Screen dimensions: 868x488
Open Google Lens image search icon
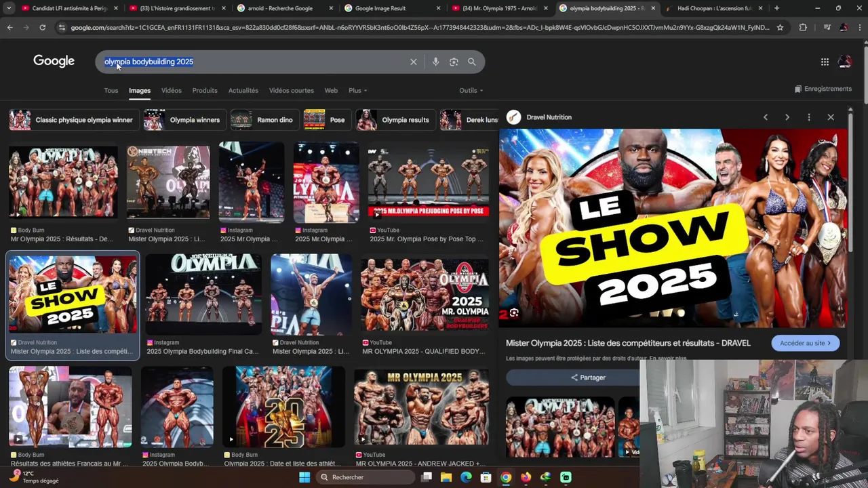[x=454, y=62]
